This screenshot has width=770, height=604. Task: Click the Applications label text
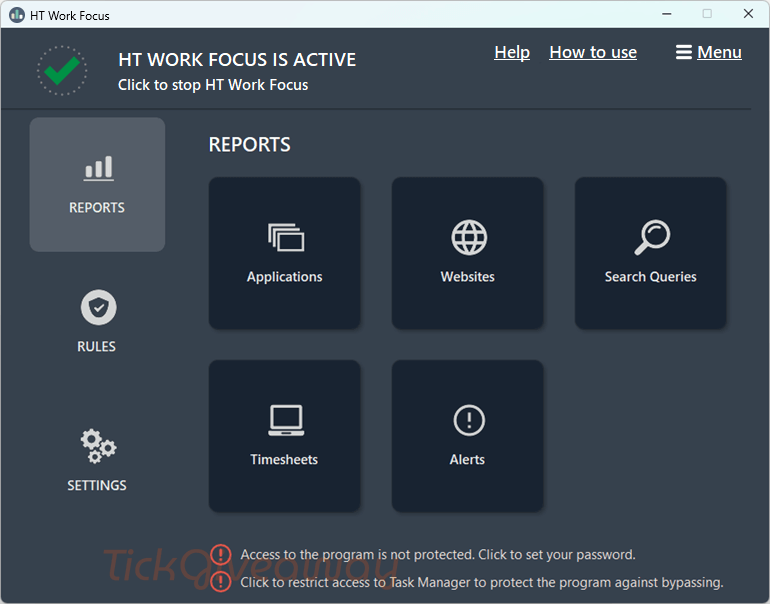click(x=284, y=277)
